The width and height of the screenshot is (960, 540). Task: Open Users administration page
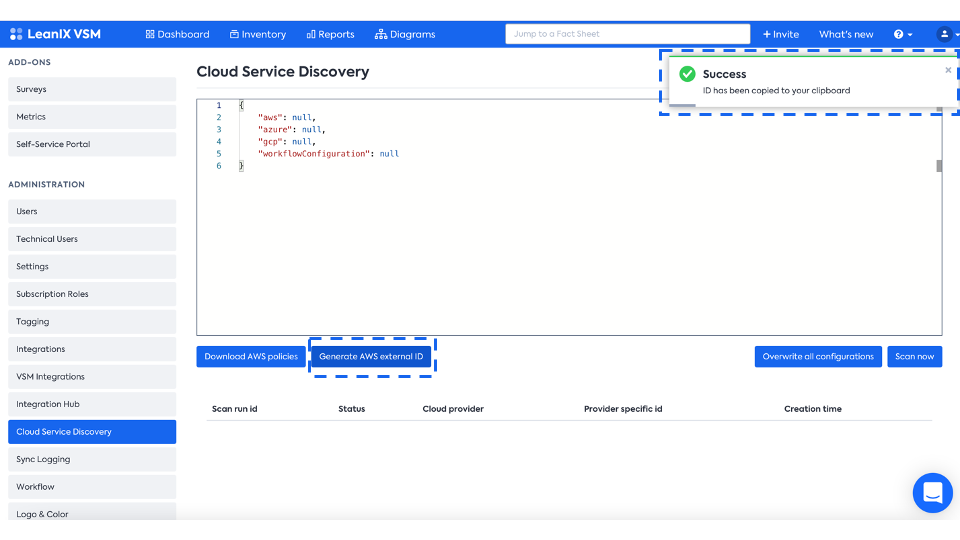92,211
